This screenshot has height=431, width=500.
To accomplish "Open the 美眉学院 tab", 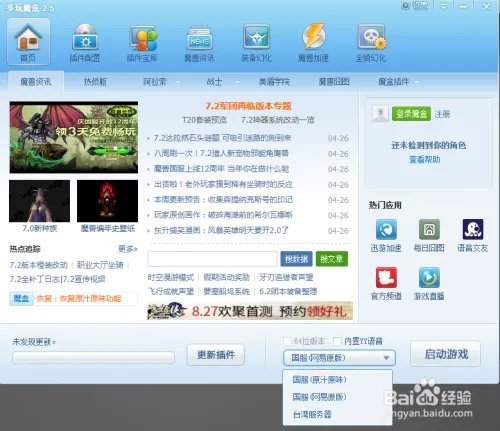I will [274, 81].
